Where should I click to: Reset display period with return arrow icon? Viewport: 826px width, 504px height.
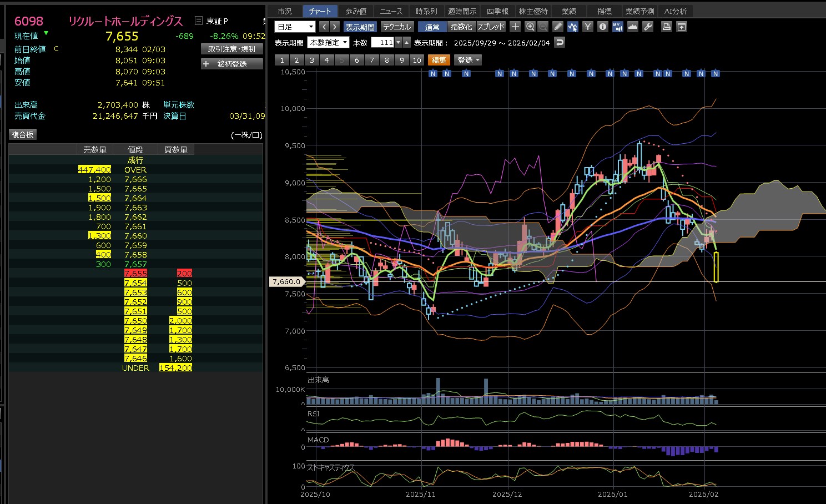(560, 43)
